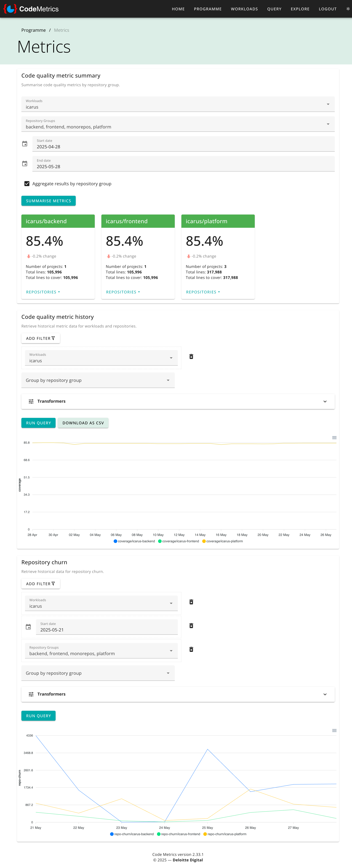Click the Deloitte Digital footer text
This screenshot has width=352, height=868.
(x=188, y=860)
